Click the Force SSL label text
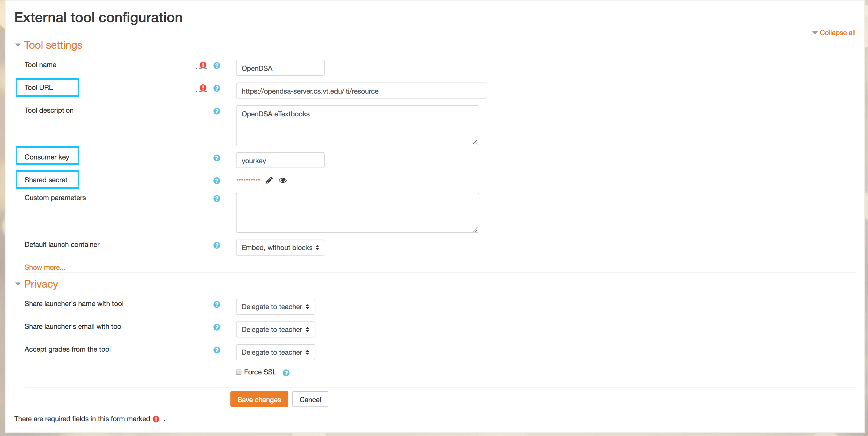 point(260,372)
